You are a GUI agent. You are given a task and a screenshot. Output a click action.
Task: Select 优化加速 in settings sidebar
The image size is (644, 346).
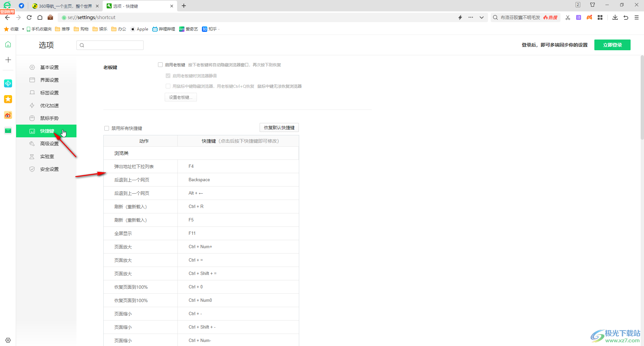(x=46, y=106)
